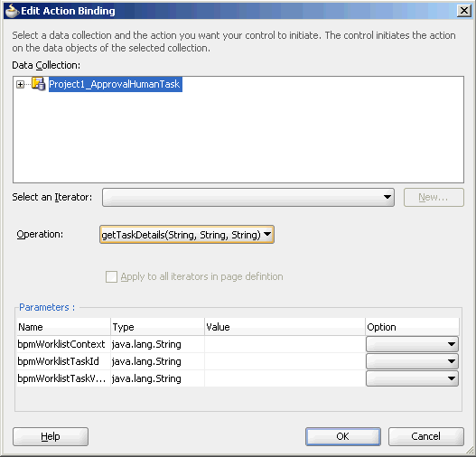
Task: Click the Name column header
Action: pyautogui.click(x=63, y=327)
